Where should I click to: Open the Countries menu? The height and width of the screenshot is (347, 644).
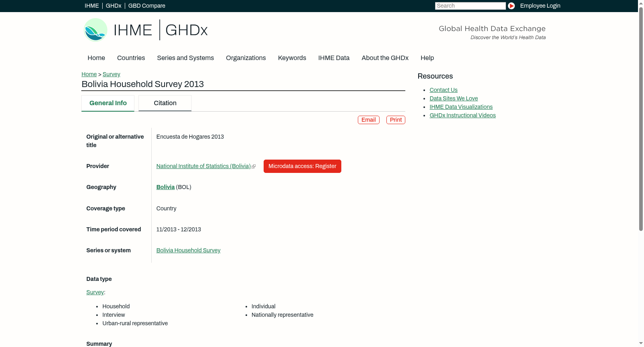click(131, 58)
